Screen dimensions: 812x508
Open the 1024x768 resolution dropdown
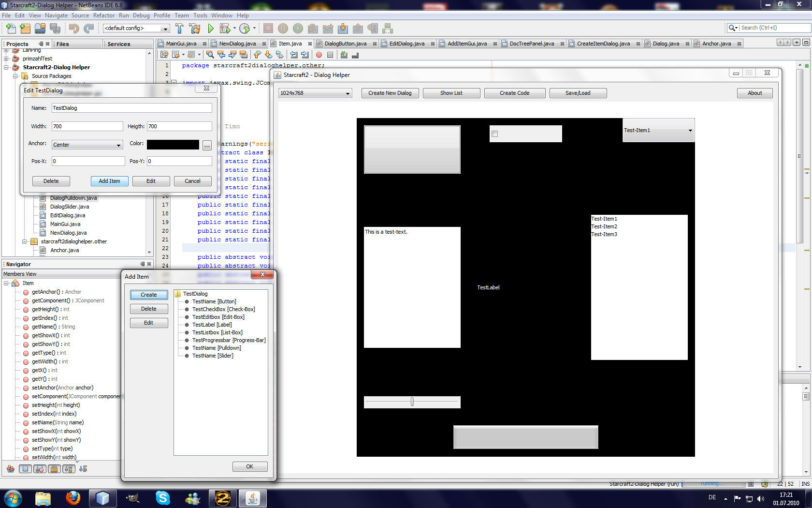[x=315, y=93]
